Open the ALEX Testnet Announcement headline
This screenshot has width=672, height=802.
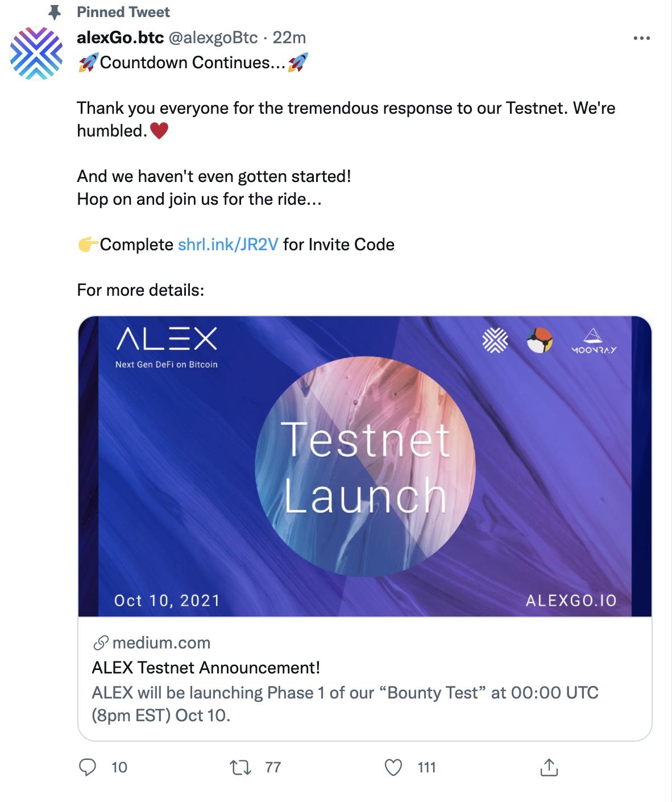(x=206, y=669)
